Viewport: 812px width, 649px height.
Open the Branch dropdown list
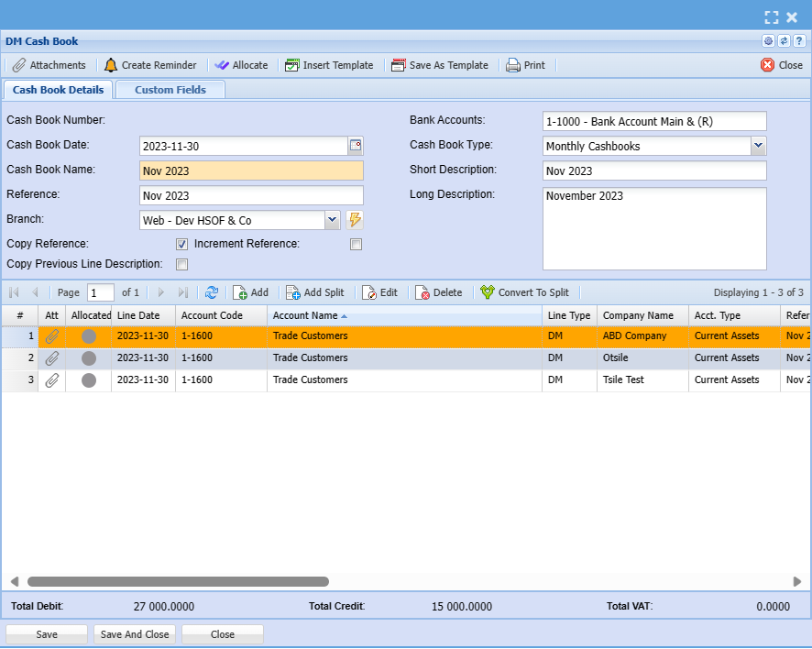click(x=333, y=220)
